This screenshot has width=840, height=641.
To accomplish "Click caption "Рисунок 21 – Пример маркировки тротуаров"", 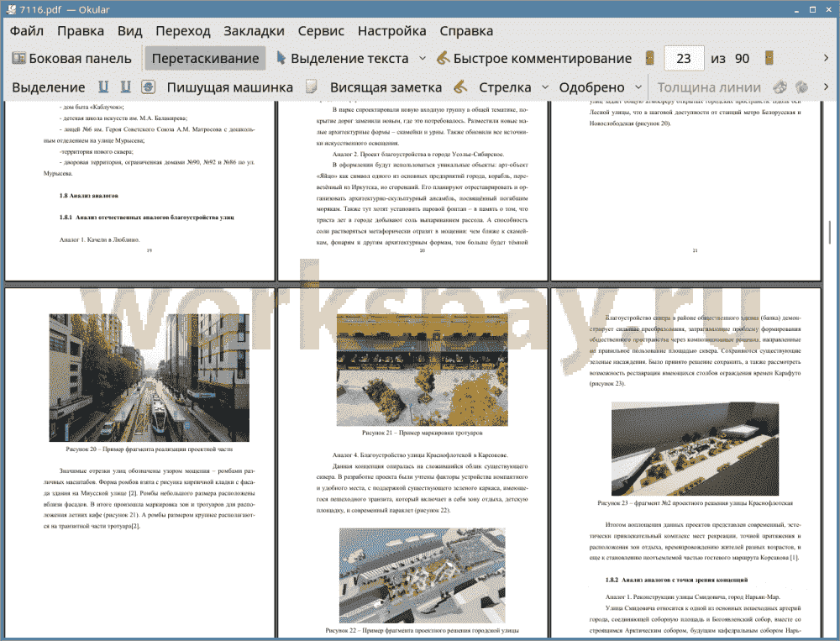I will (422, 433).
